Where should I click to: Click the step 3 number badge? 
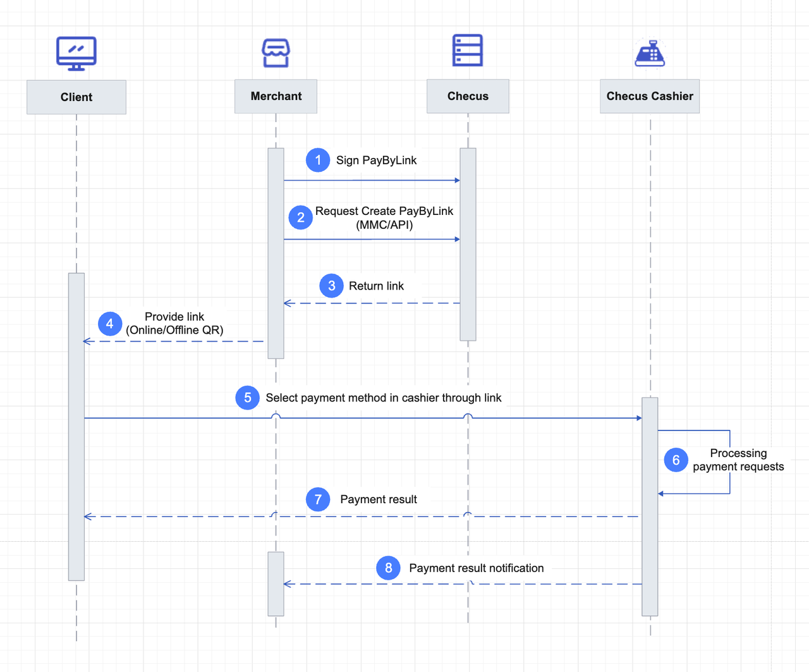point(331,286)
